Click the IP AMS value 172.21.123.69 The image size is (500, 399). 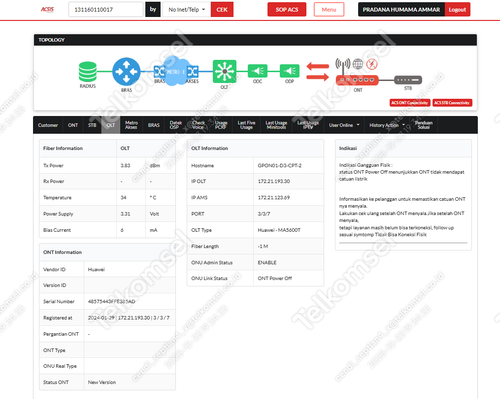[274, 198]
